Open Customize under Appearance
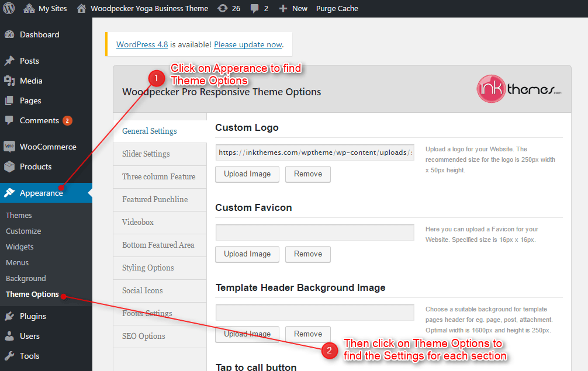 (23, 231)
